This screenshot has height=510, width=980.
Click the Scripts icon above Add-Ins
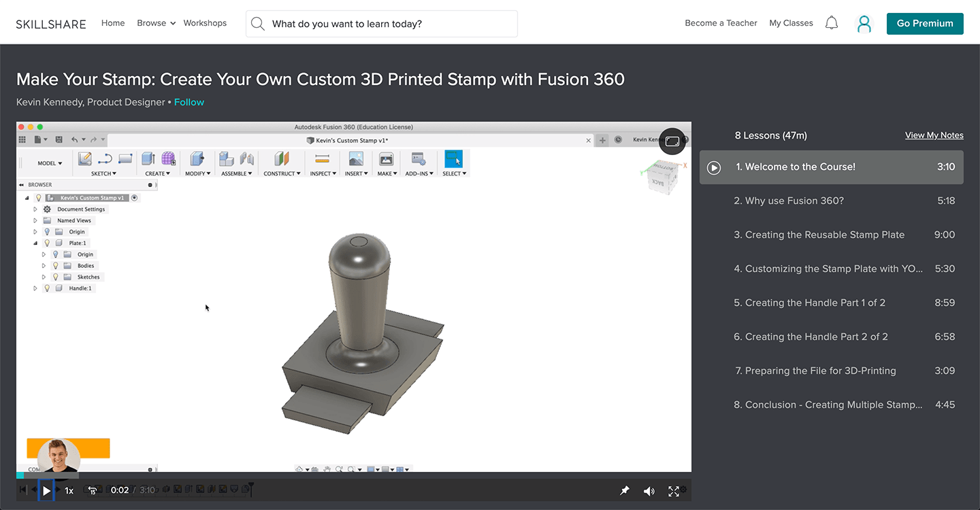click(x=419, y=159)
